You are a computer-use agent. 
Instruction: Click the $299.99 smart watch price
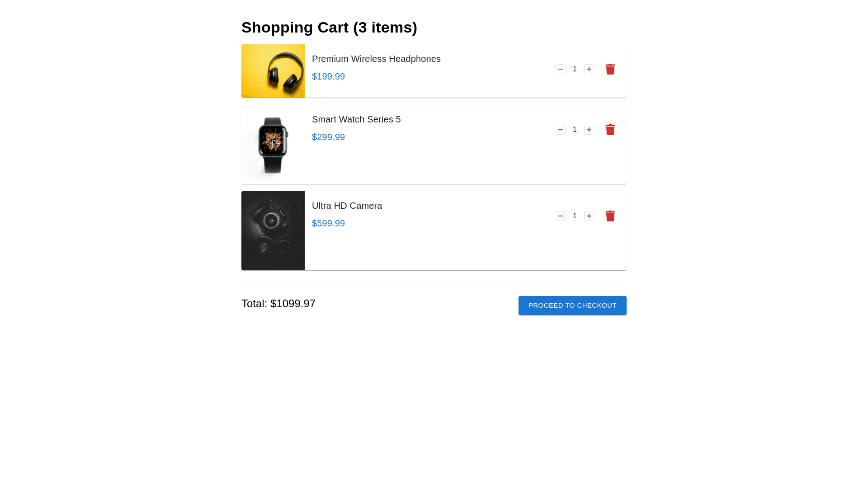[328, 137]
